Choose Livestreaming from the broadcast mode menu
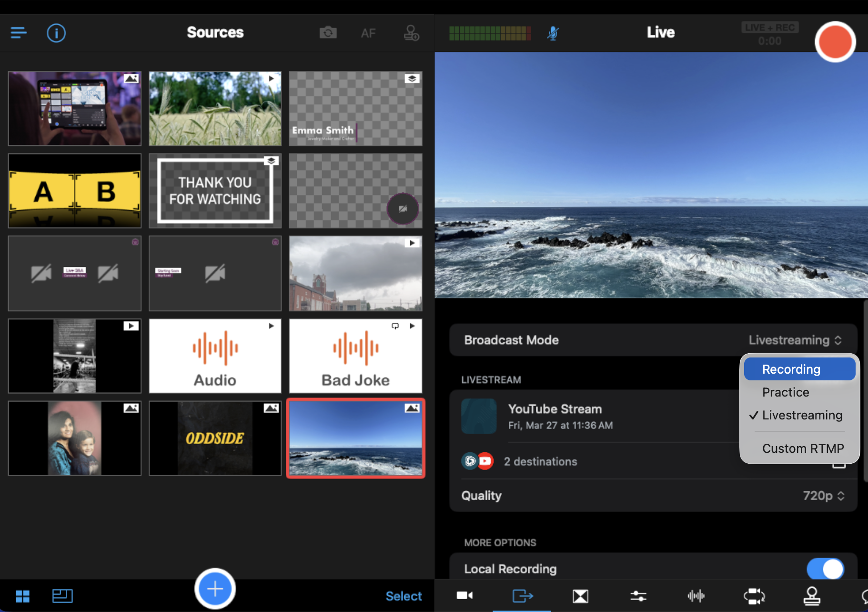Image resolution: width=868 pixels, height=612 pixels. coord(799,415)
